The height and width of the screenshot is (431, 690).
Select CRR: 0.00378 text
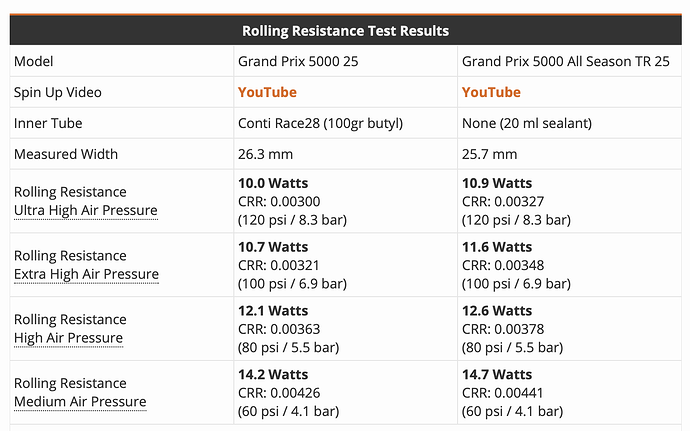click(503, 329)
